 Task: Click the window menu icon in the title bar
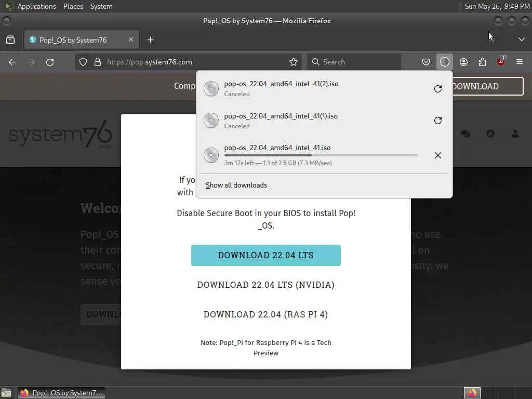coord(7,21)
